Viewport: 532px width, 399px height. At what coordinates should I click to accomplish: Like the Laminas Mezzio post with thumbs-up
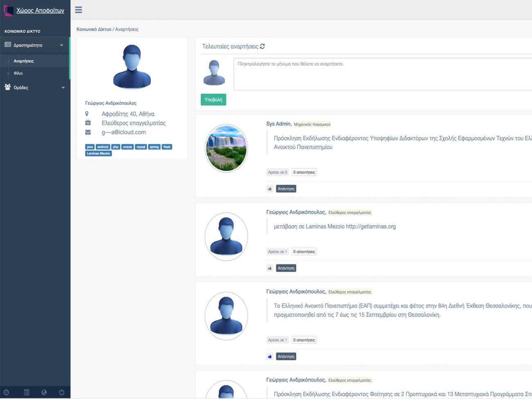coord(270,268)
